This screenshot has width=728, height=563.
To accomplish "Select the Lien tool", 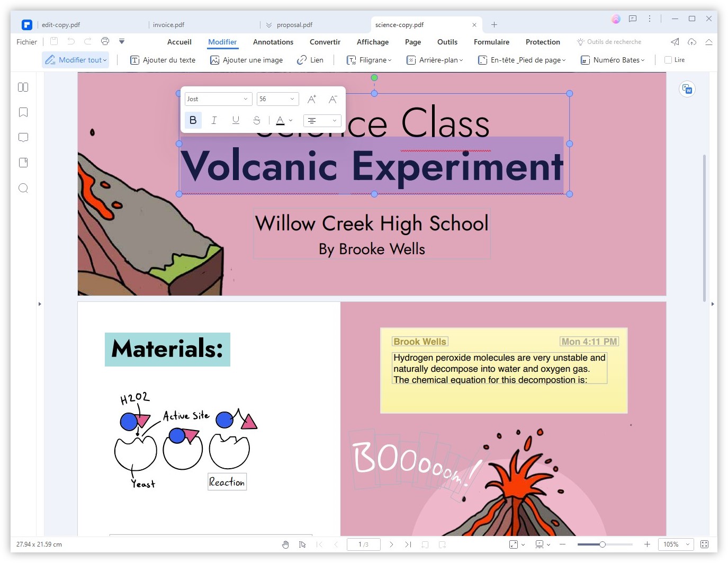I will point(310,60).
